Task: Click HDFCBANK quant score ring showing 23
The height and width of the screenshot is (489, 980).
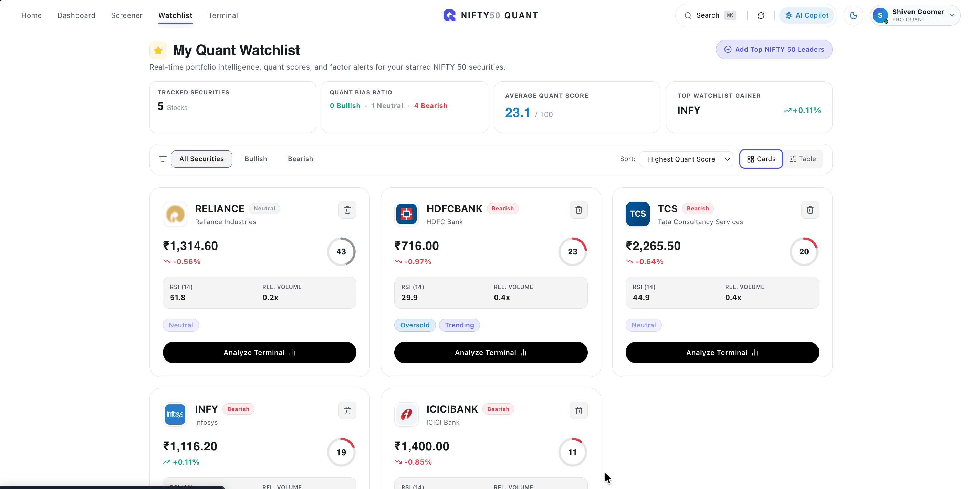Action: [x=572, y=251]
